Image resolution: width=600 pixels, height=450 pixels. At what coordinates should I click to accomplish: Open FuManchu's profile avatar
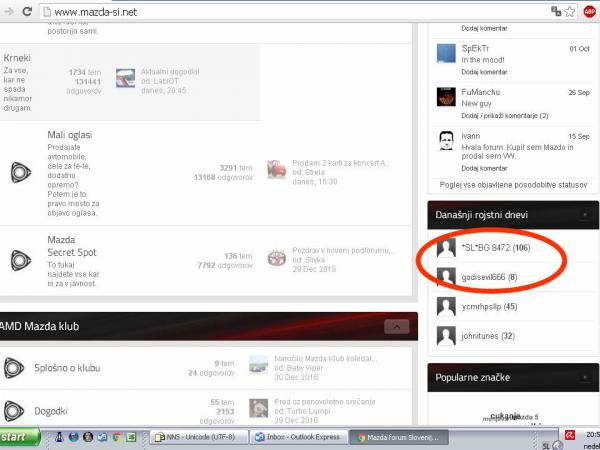click(x=448, y=97)
